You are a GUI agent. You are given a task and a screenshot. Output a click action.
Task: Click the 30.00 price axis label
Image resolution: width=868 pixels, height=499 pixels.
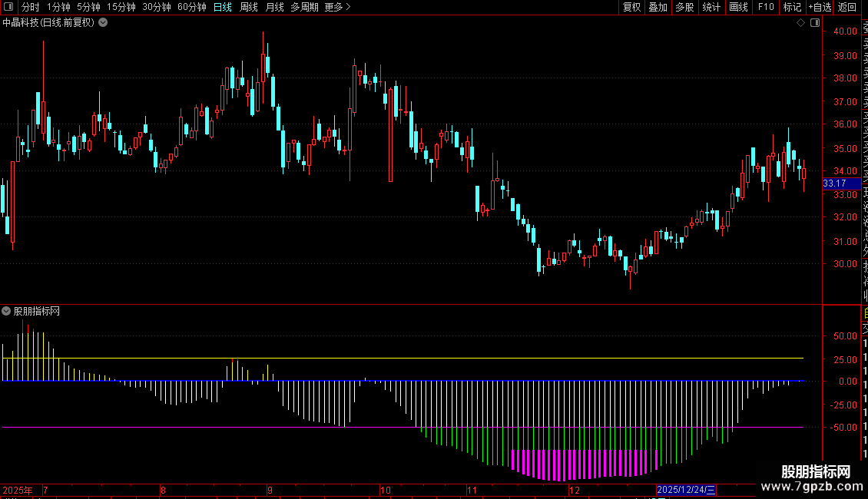845,264
